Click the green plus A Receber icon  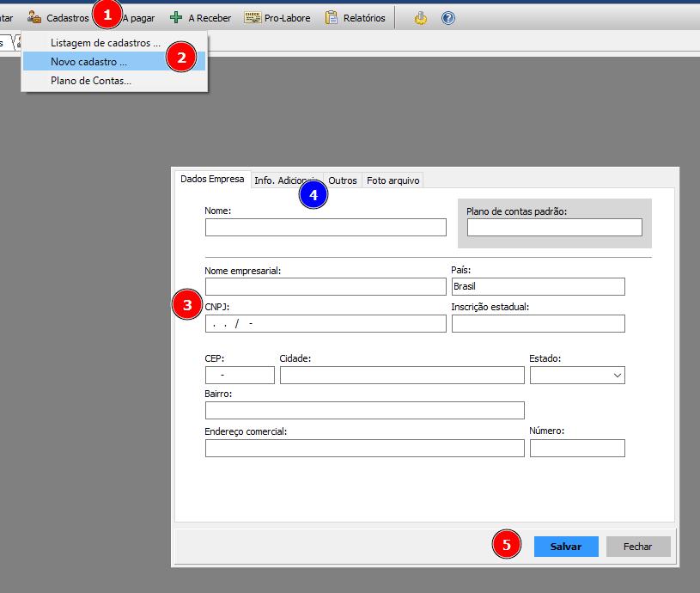point(176,17)
